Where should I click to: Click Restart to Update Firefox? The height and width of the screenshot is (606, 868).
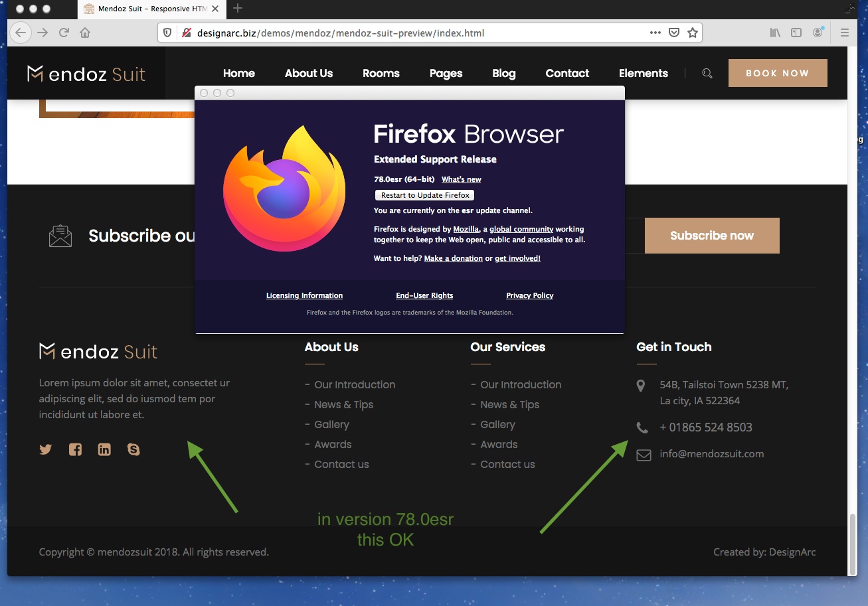(x=425, y=195)
